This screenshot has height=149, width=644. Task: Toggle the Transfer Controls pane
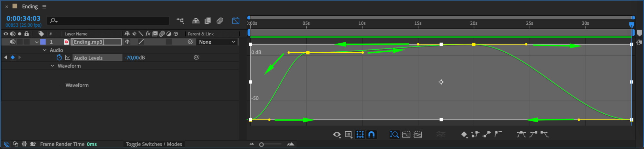(15, 144)
